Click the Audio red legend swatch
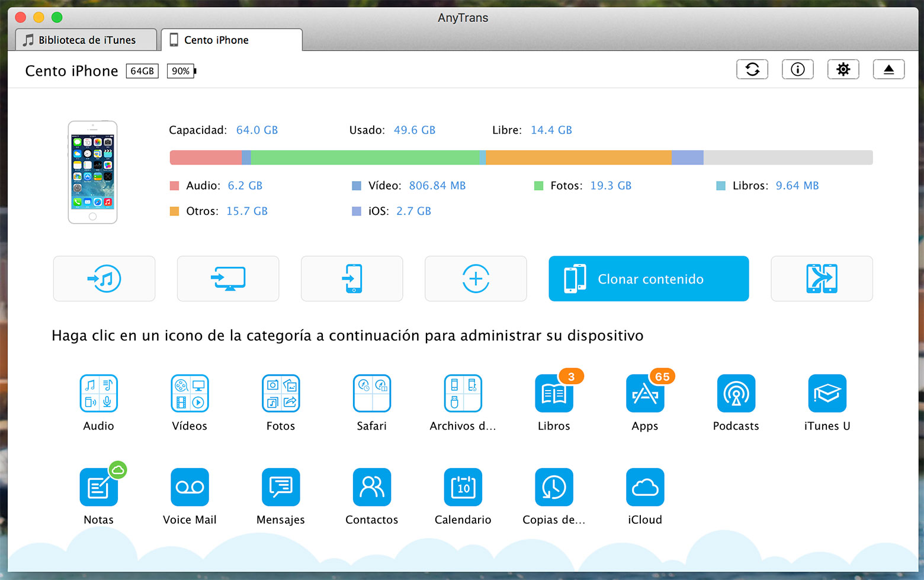924x580 pixels. coord(174,186)
